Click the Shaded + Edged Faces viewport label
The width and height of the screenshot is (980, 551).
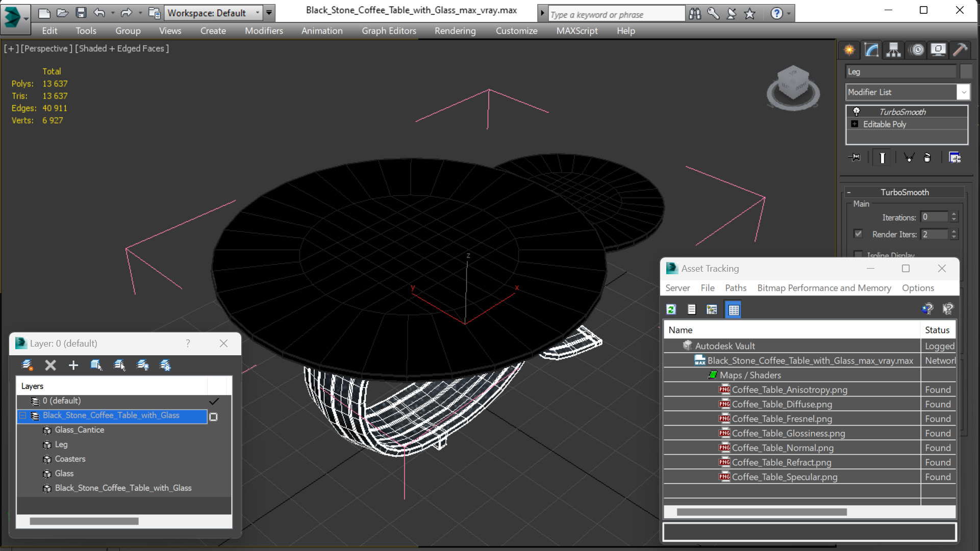tap(122, 48)
